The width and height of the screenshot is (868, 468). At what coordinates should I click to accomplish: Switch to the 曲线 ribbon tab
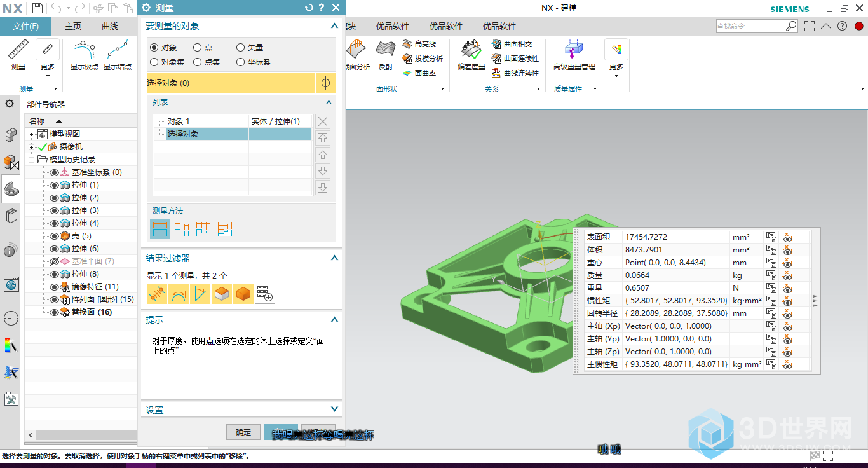[x=110, y=26]
